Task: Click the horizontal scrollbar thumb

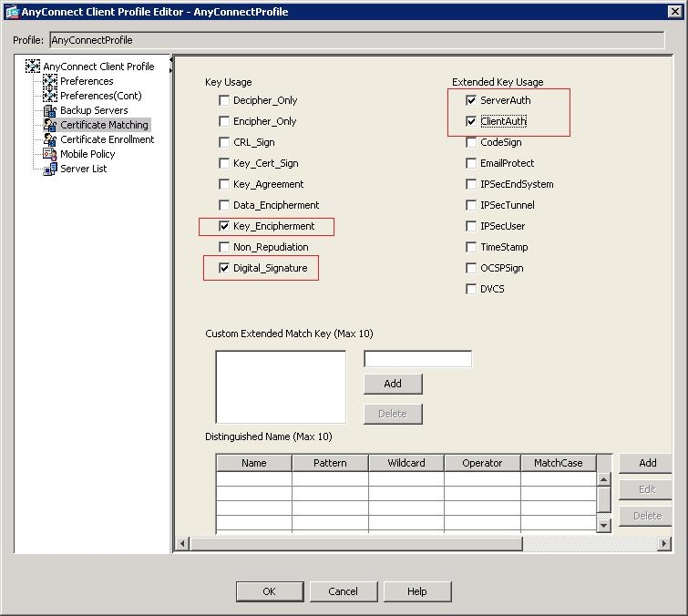Action: pyautogui.click(x=356, y=544)
